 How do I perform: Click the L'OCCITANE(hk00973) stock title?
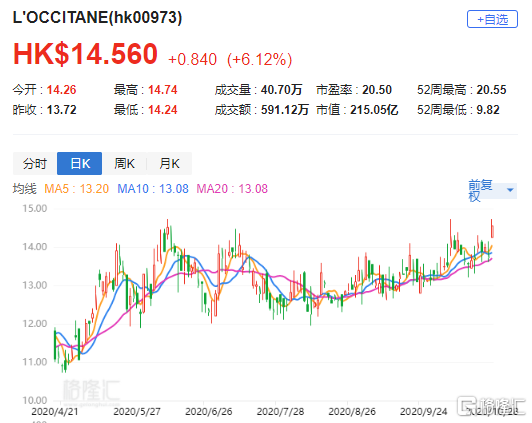[97, 17]
